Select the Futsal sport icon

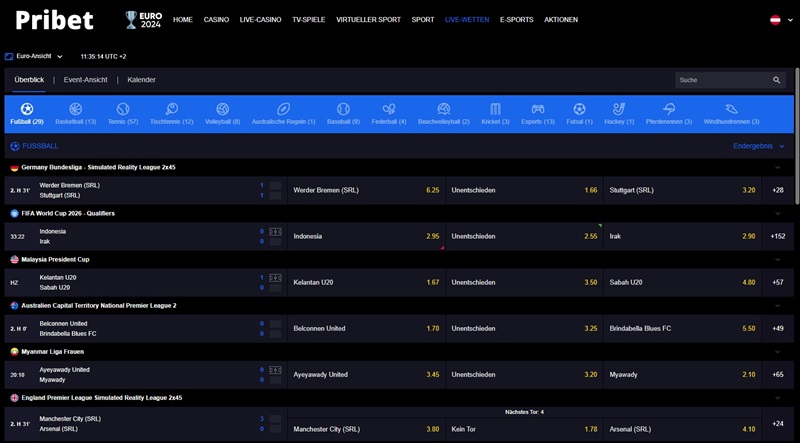pos(579,109)
